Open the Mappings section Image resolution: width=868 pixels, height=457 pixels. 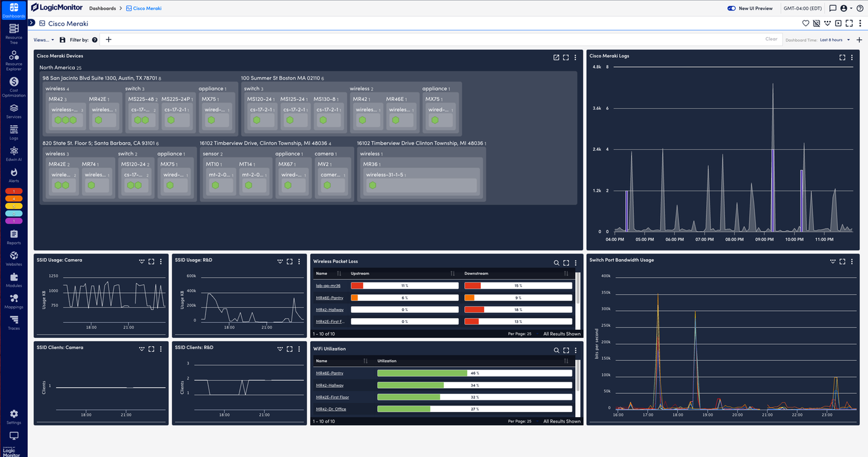[x=13, y=300]
